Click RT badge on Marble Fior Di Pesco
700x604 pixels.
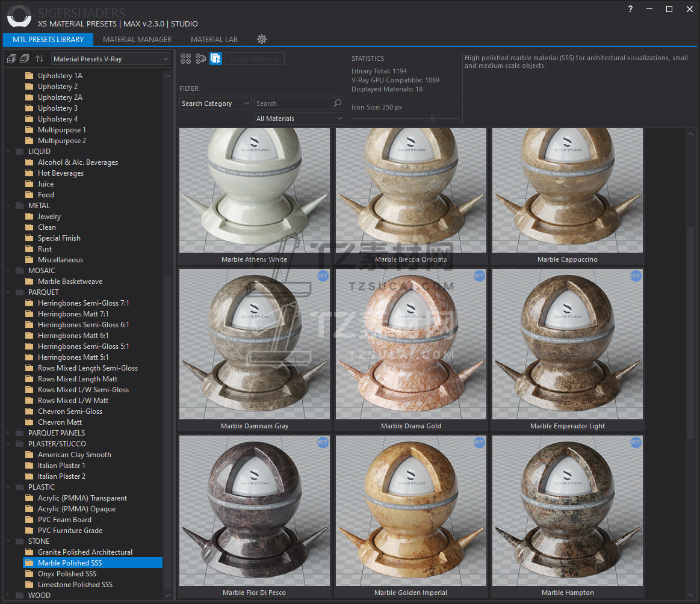coord(323,443)
